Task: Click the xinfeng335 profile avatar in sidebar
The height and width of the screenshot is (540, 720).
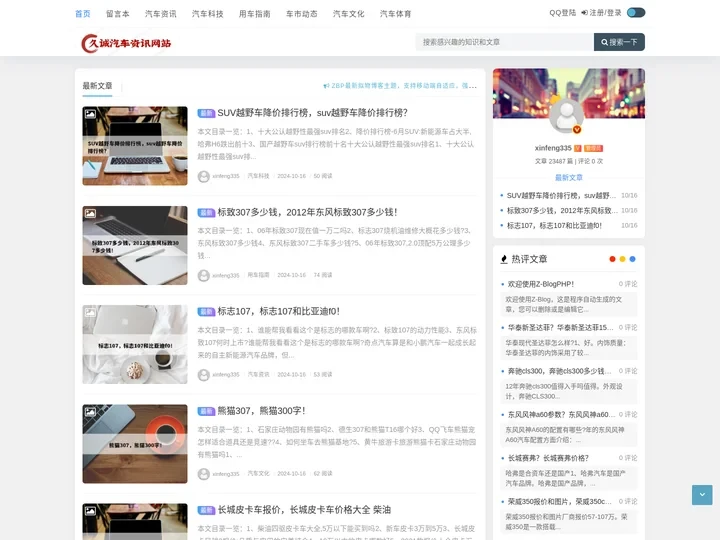Action: pyautogui.click(x=567, y=116)
